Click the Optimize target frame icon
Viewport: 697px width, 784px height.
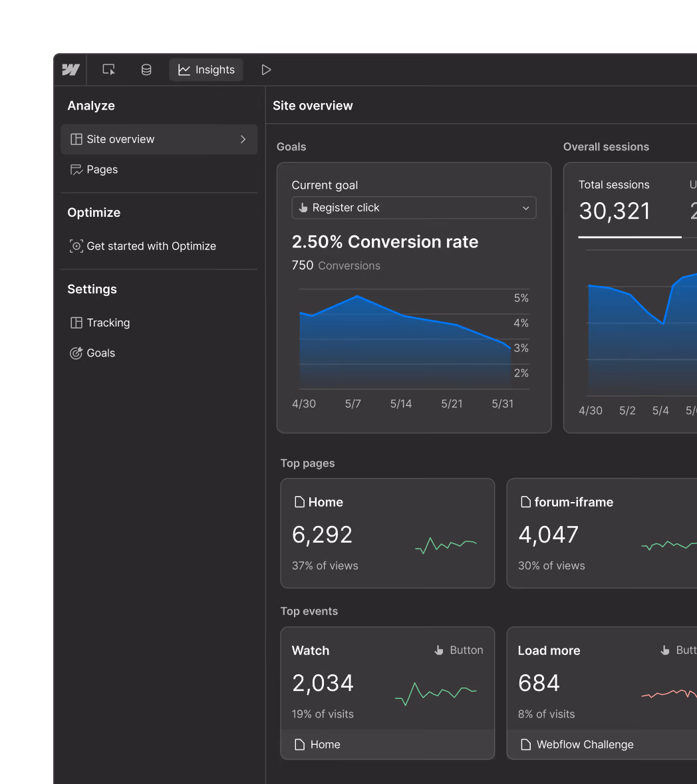click(76, 246)
